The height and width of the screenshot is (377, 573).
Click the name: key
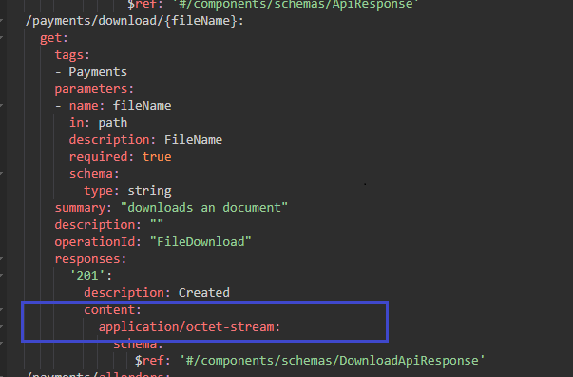87,106
